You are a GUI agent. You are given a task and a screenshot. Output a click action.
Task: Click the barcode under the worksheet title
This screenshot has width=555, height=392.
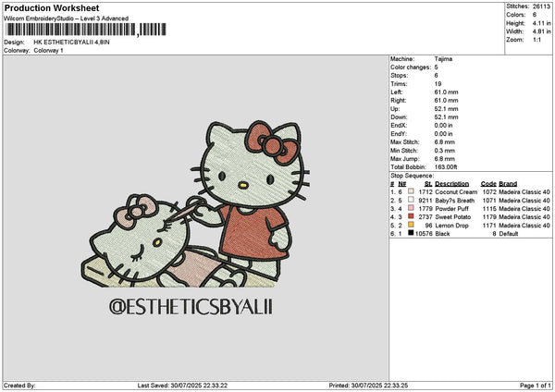click(86, 30)
